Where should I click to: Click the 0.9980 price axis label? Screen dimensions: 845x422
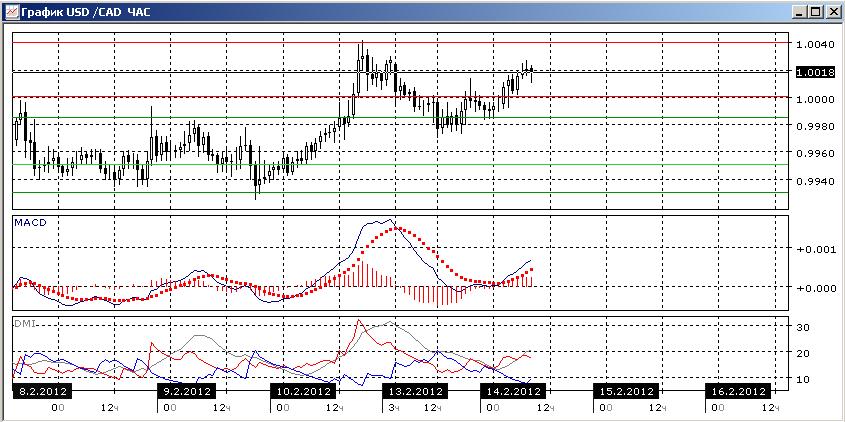click(814, 126)
